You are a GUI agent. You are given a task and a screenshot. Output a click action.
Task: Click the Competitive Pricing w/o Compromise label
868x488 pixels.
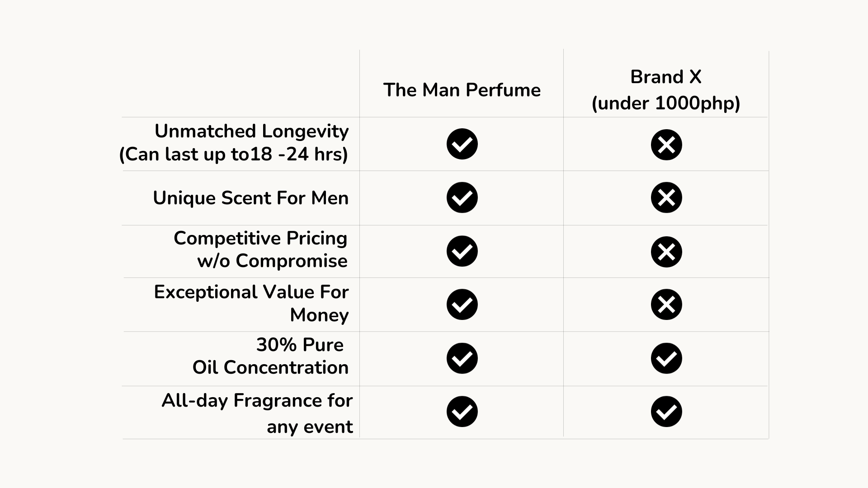click(x=261, y=249)
